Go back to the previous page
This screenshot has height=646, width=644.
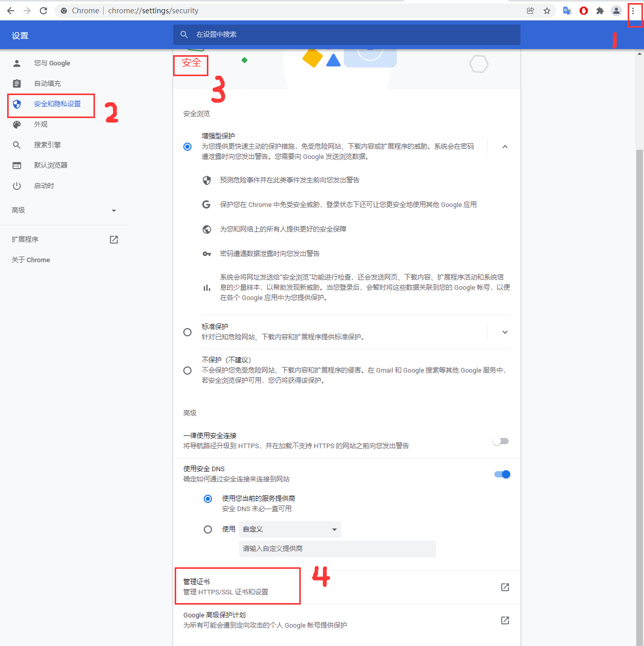pos(11,11)
